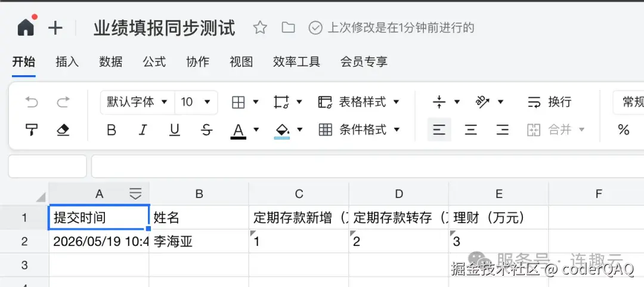
Task: Click the 合并 merge cells button
Action: pyautogui.click(x=550, y=130)
